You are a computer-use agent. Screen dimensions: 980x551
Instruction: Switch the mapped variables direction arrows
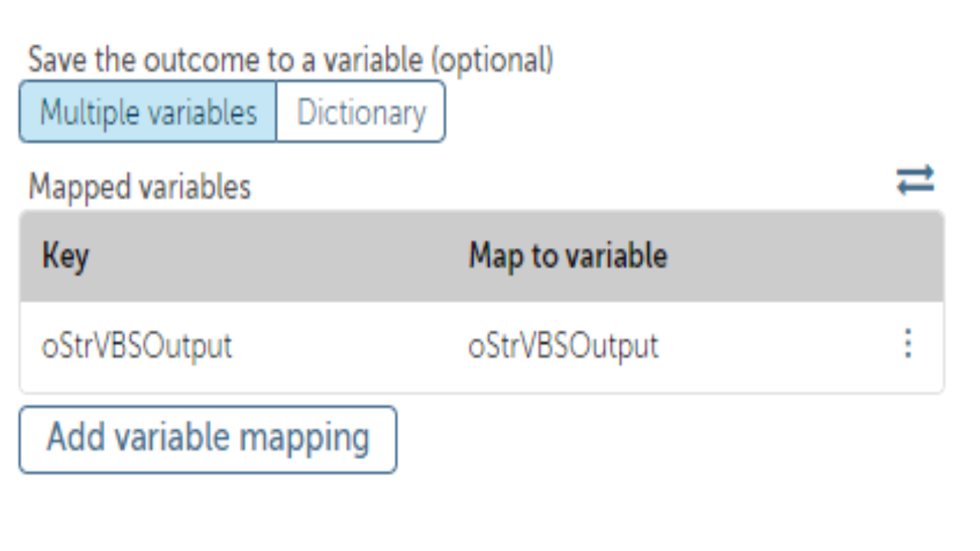point(916,181)
